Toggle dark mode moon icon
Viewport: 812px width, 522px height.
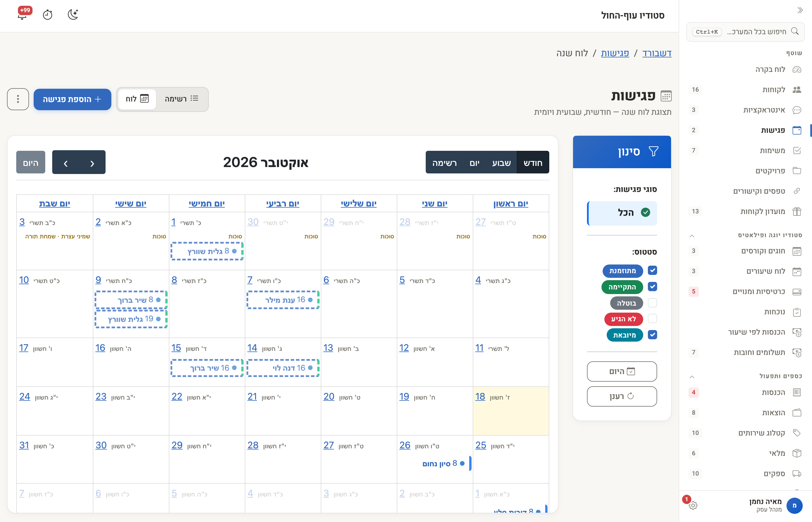[x=73, y=14]
